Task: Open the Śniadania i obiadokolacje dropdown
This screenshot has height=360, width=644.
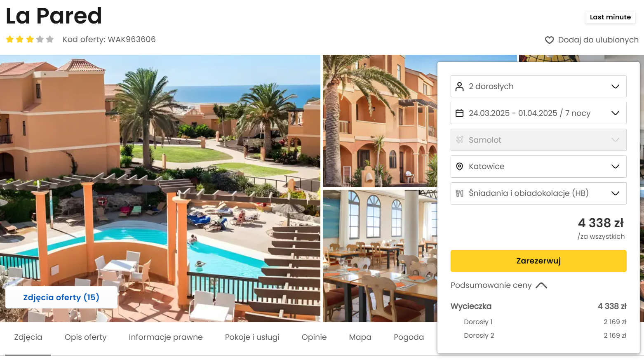Action: point(538,193)
